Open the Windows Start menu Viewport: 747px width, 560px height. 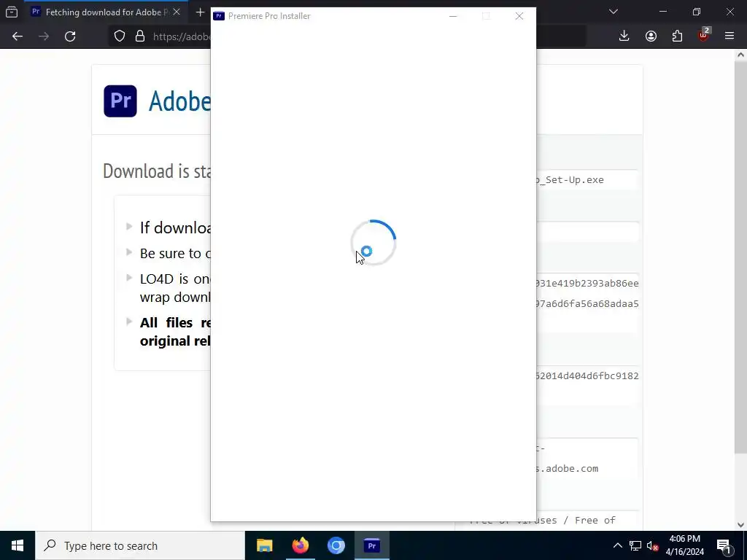pos(18,545)
